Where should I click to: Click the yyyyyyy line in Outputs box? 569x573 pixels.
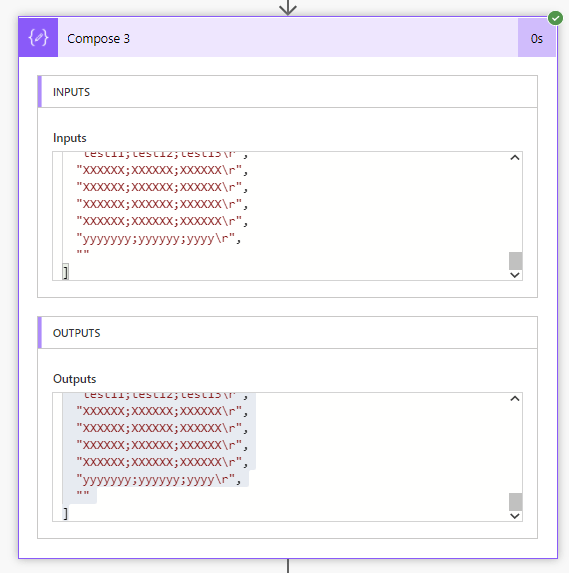tap(159, 480)
